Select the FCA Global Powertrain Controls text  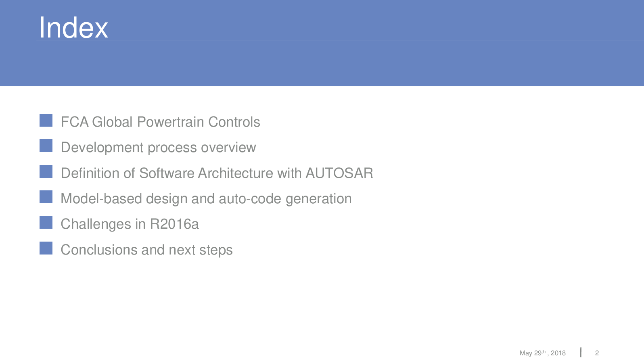point(160,122)
